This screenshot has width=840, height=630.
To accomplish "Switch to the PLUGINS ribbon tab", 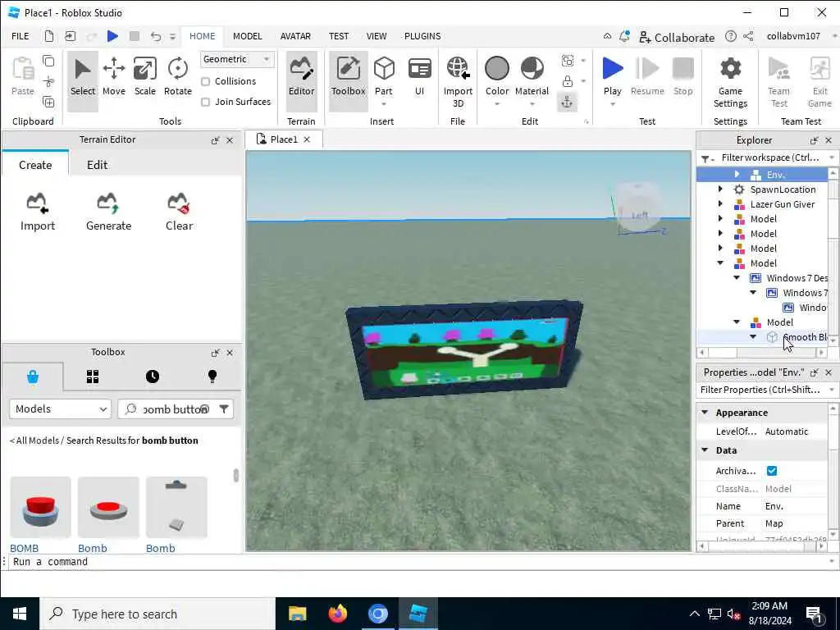I will [x=422, y=36].
